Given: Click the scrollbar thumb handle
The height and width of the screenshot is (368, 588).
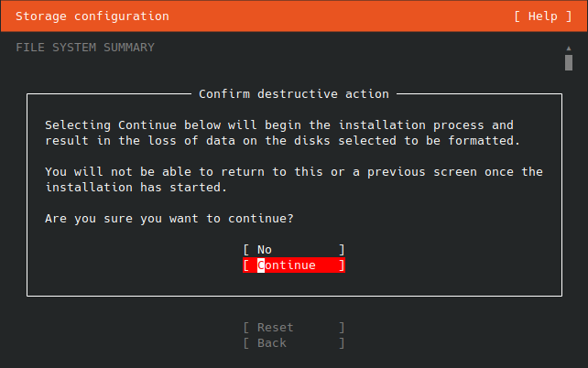Looking at the screenshot, I should pyautogui.click(x=569, y=62).
